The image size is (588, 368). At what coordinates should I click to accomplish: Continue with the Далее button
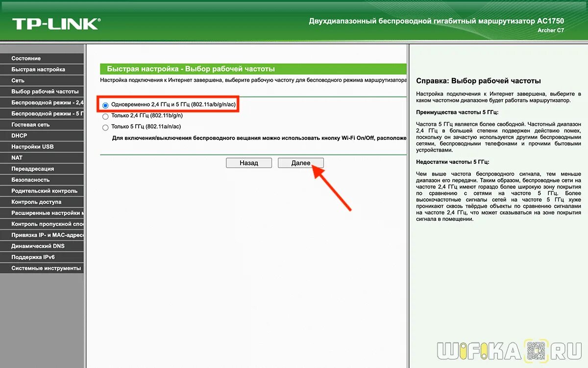pos(301,163)
